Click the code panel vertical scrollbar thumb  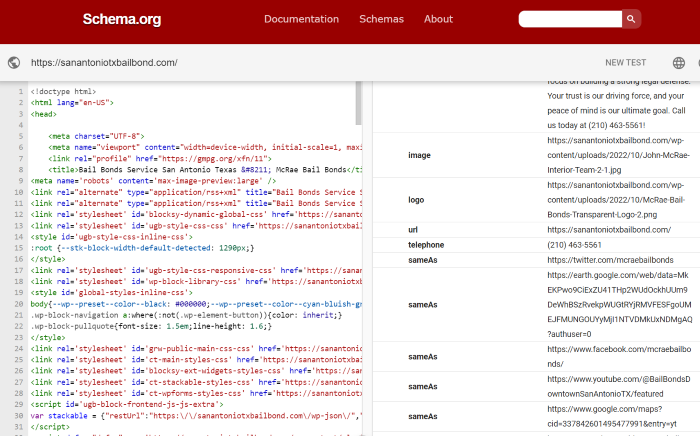[x=358, y=103]
